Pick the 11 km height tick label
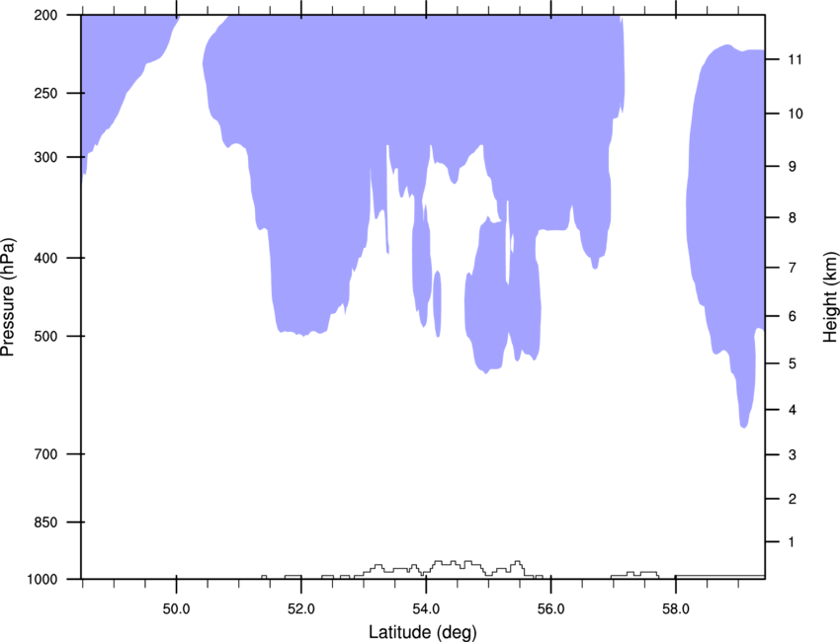Screen dimensions: 840x642 (x=795, y=59)
